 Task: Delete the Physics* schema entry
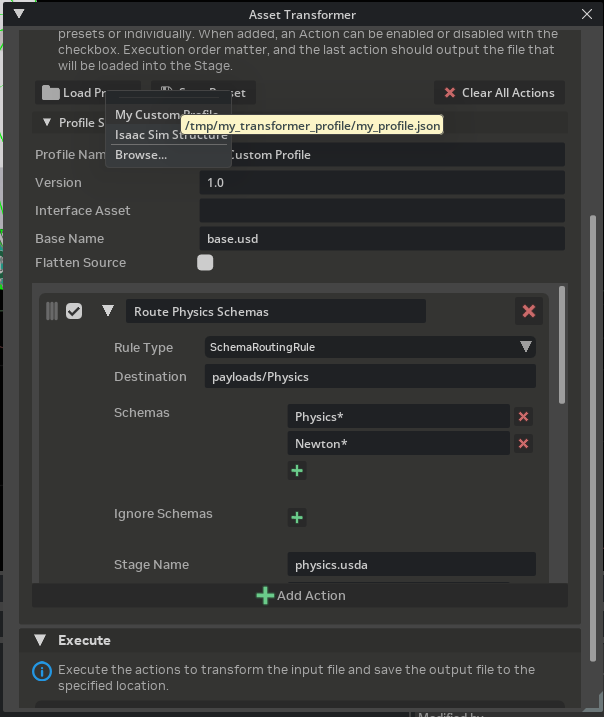point(523,416)
